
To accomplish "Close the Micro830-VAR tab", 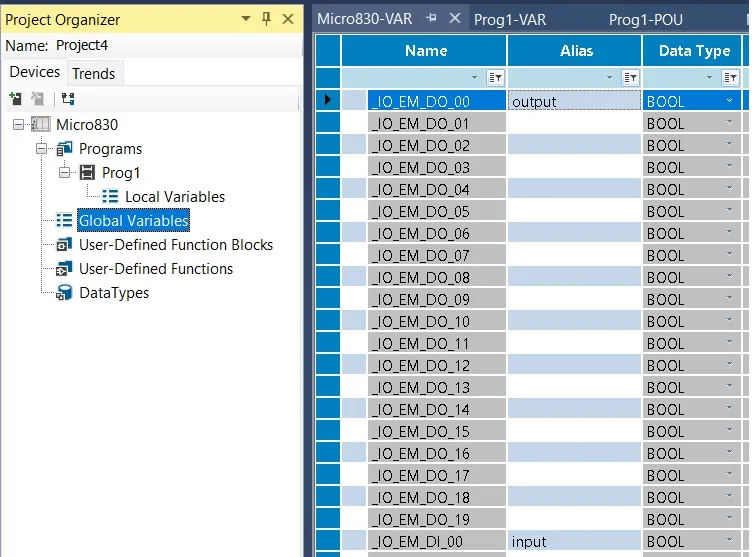I will (x=455, y=18).
